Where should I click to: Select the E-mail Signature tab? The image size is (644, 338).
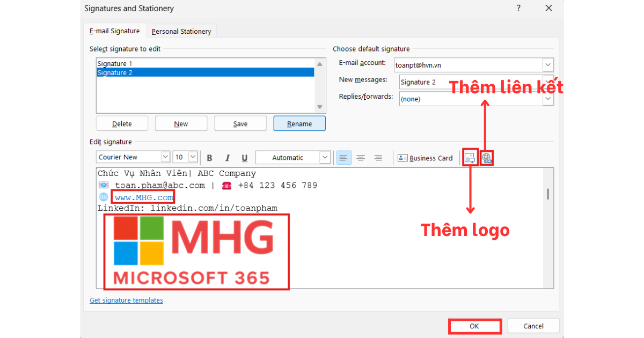(114, 31)
